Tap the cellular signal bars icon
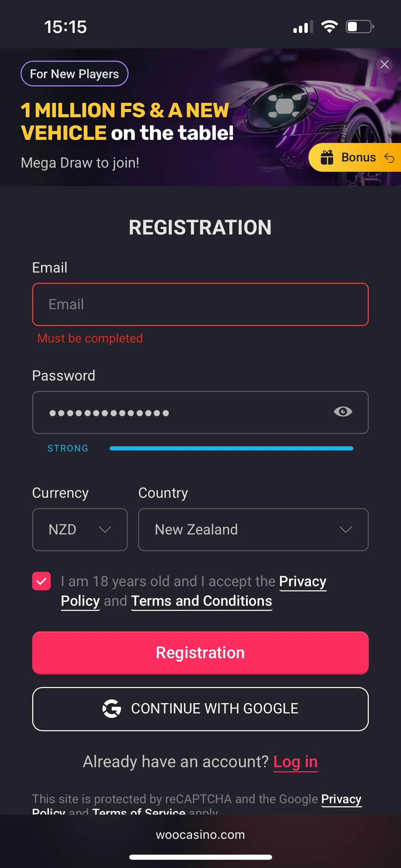The width and height of the screenshot is (401, 868). (303, 27)
